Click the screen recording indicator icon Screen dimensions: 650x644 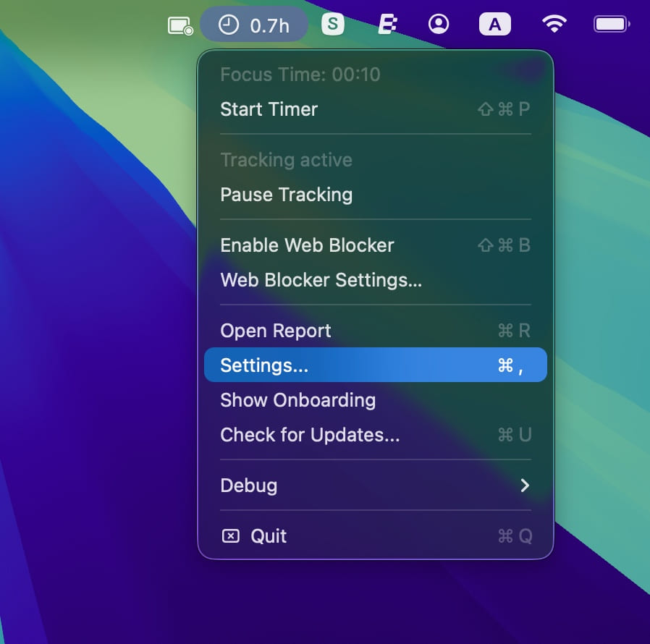179,23
